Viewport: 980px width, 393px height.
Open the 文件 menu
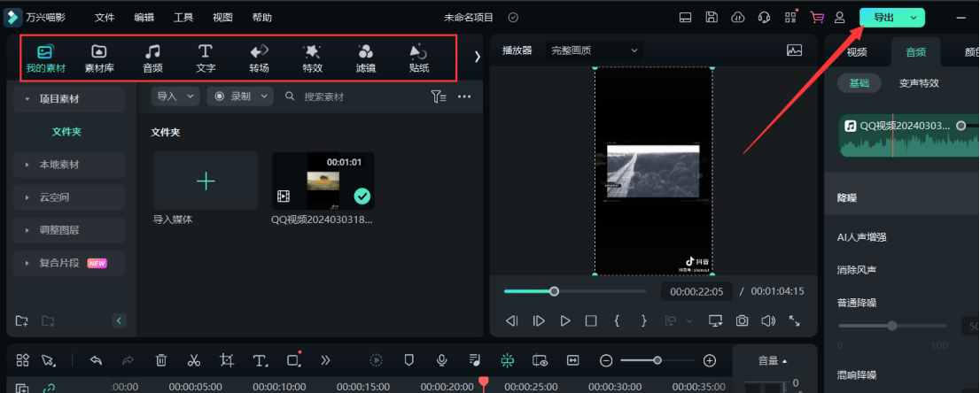coord(105,18)
